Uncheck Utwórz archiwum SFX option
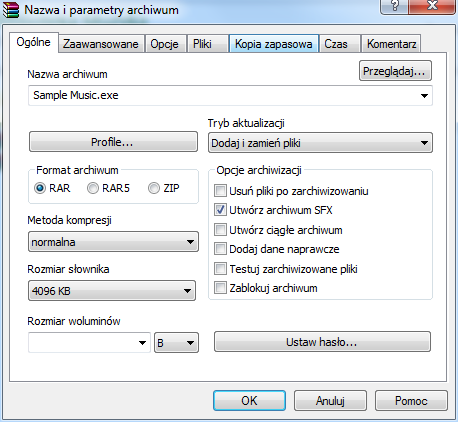Viewport: 458px width, 422px height. (220, 210)
